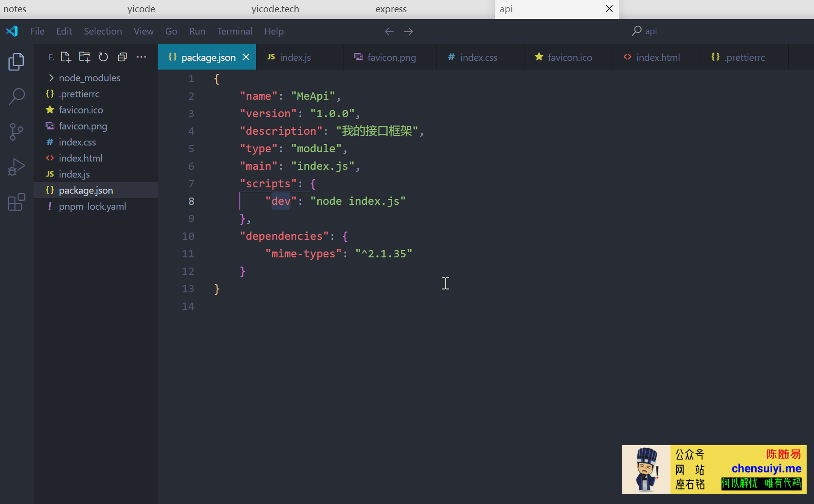Switch to the index.js editor tab
Viewport: 814px width, 504px height.
point(300,57)
